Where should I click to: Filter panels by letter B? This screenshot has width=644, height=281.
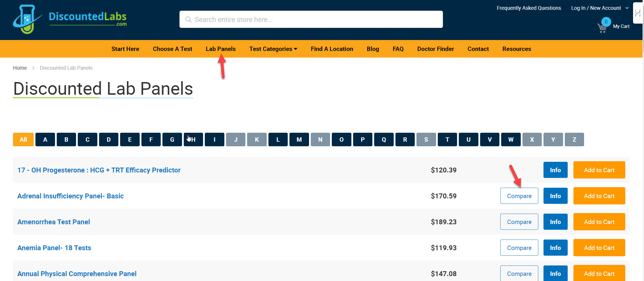tap(66, 139)
